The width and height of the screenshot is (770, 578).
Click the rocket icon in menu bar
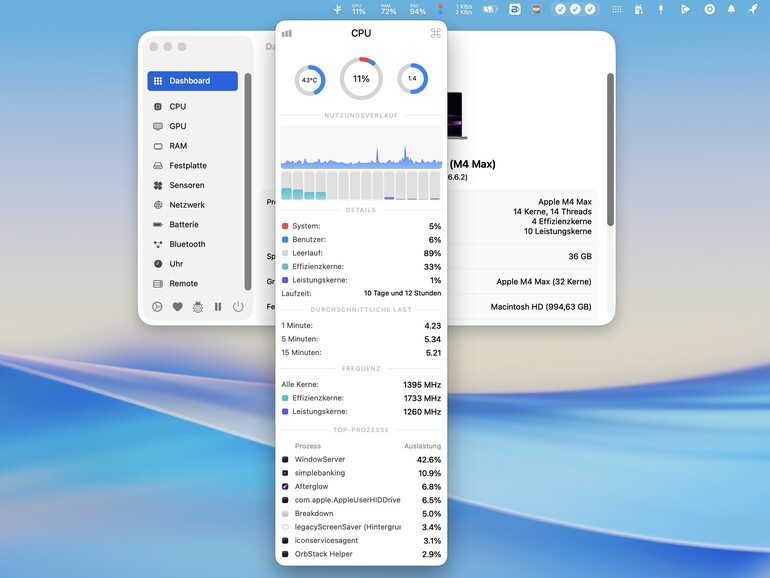[753, 9]
